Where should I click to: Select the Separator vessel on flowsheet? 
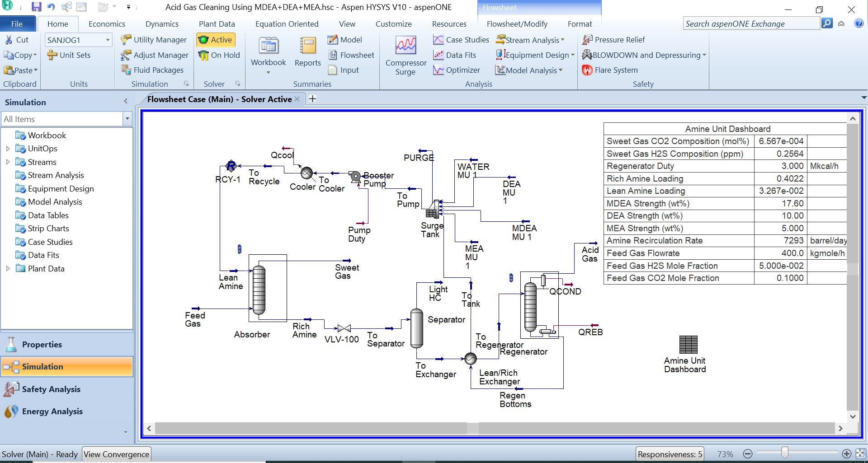tap(416, 328)
